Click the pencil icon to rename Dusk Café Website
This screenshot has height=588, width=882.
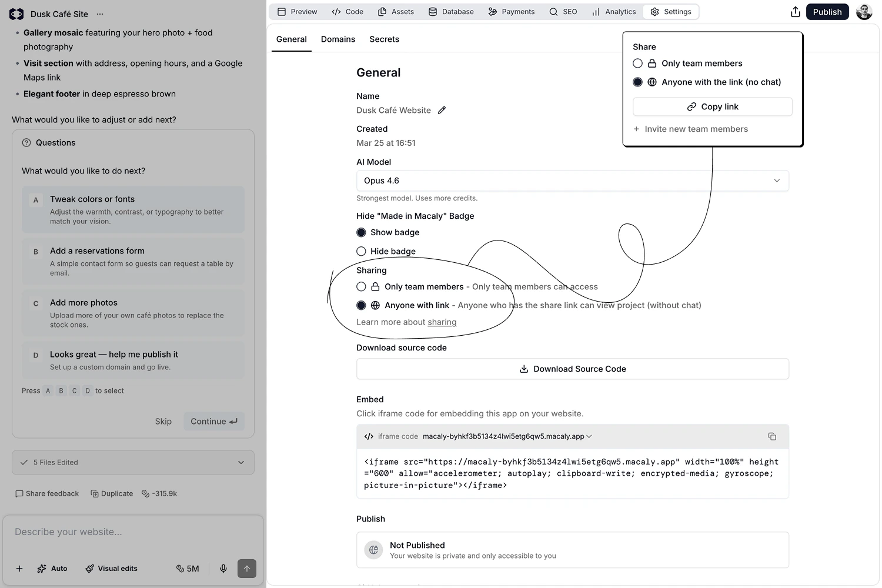pyautogui.click(x=442, y=110)
